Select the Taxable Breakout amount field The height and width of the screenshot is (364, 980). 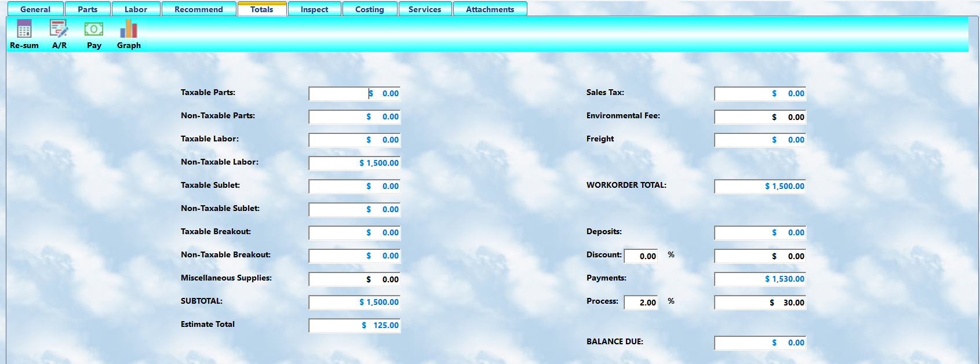coord(355,232)
